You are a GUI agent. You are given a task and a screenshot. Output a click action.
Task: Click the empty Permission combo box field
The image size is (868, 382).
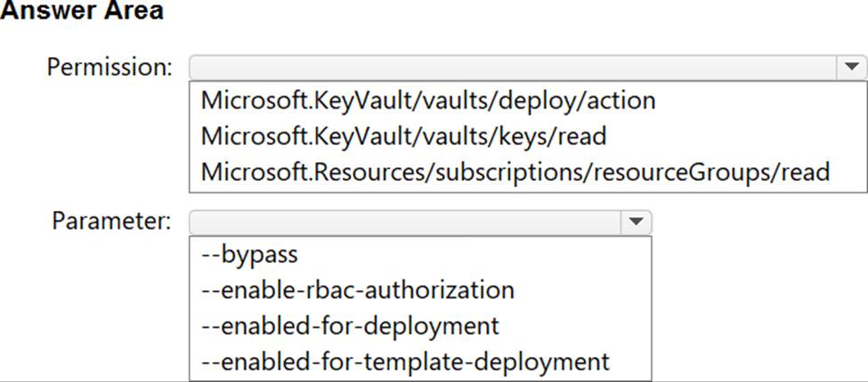point(512,67)
